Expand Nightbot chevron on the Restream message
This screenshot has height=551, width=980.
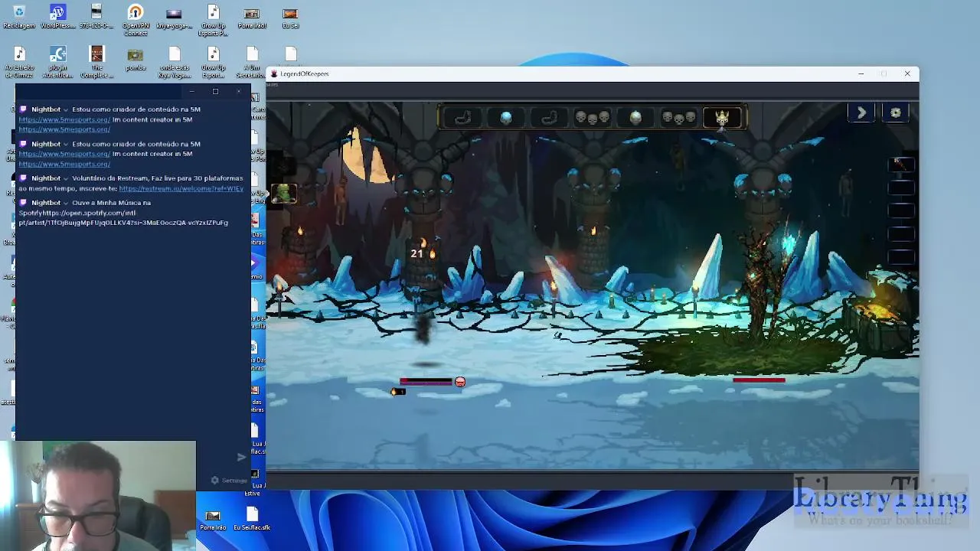[66, 178]
